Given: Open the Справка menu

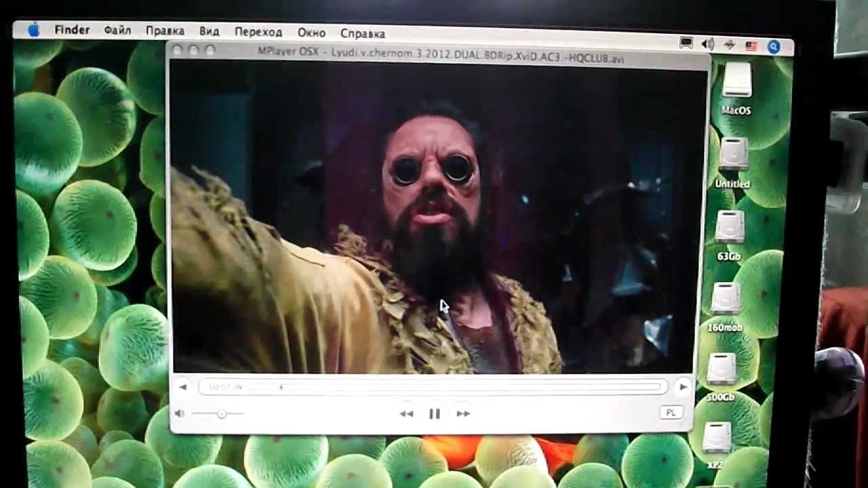Looking at the screenshot, I should coord(363,33).
